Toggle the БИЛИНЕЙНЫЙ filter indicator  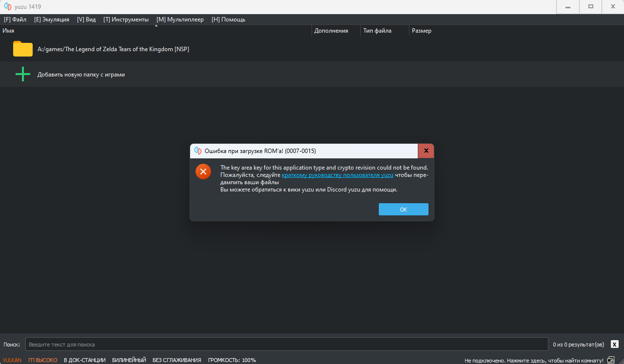tap(129, 361)
